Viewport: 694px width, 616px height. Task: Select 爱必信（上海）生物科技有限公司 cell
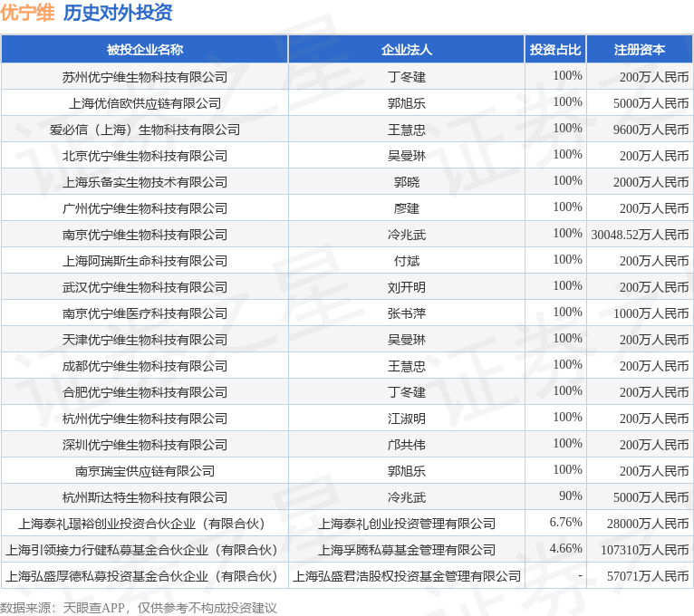[x=145, y=130]
